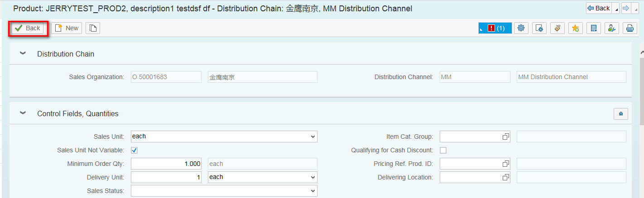Screen dimensions: 644x198
Task: Enable Qualifying for Cash Discount checkbox
Action: click(443, 150)
